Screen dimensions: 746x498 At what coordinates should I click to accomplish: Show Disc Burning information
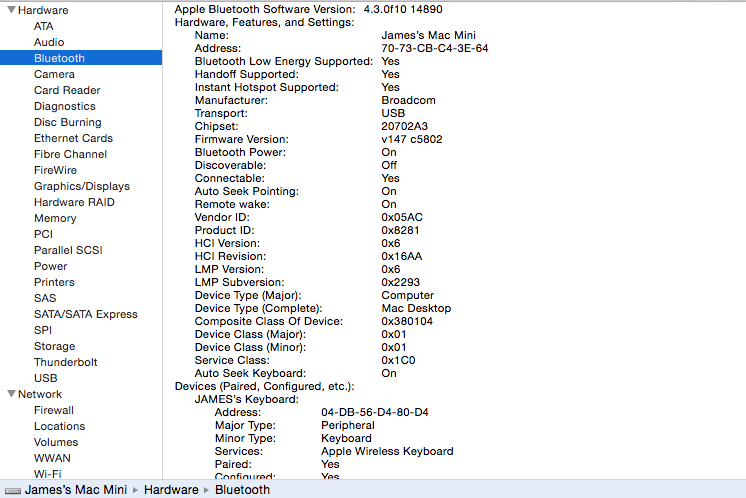pyautogui.click(x=68, y=122)
